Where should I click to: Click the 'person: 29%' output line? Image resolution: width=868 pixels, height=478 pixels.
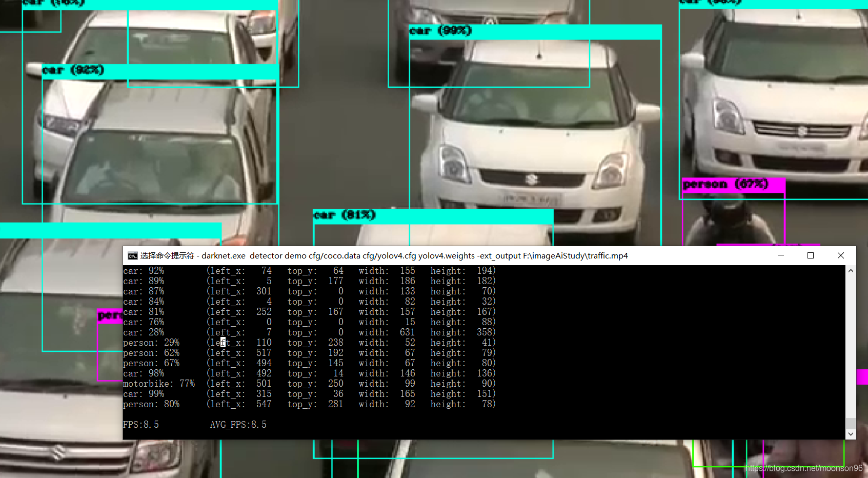pos(310,343)
